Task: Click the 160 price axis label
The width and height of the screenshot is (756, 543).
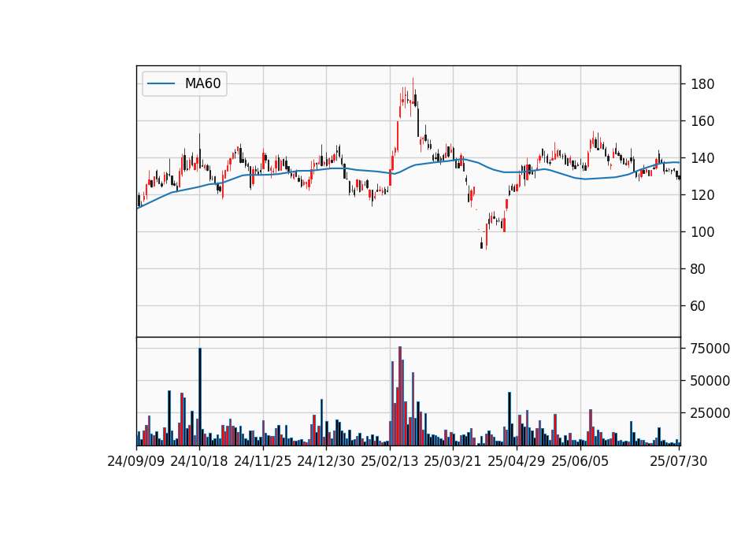Action: (x=702, y=121)
